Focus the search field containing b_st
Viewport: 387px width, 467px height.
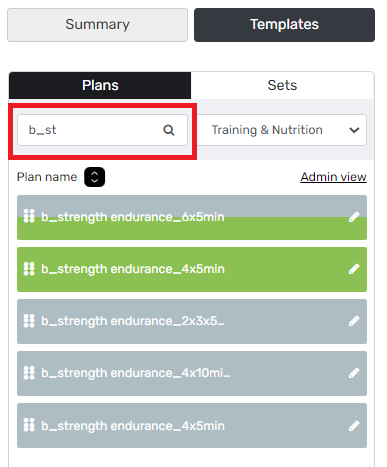point(102,130)
